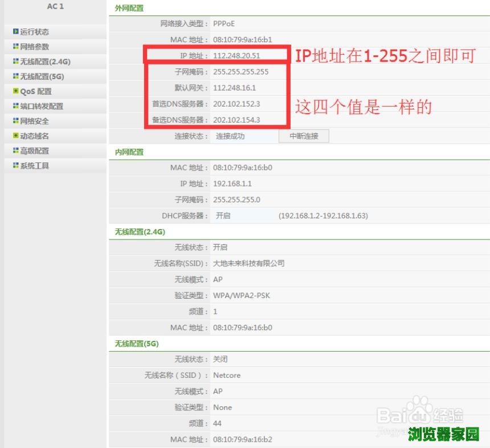
Task: Open the 运行状态 page
Action: [x=35, y=32]
